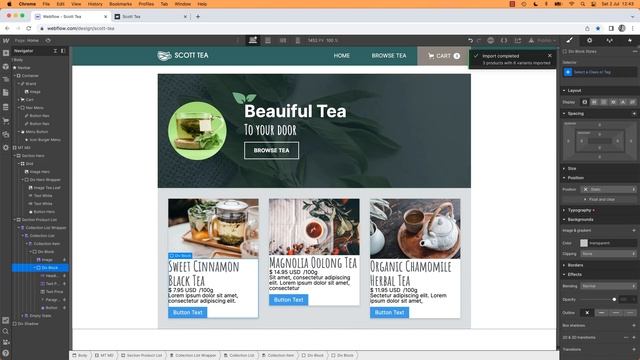Open the CMS Collections panel icon
The width and height of the screenshot is (640, 360).
click(6, 107)
